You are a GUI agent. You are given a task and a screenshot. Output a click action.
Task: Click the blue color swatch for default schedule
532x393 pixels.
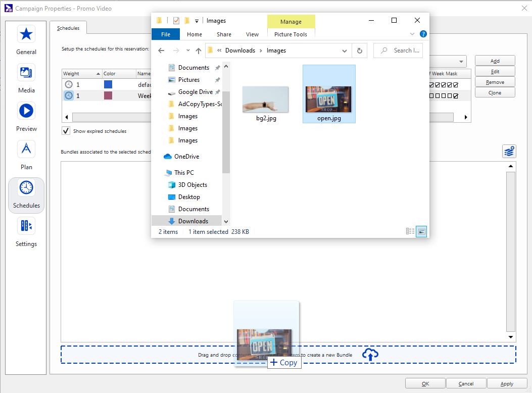pos(108,85)
